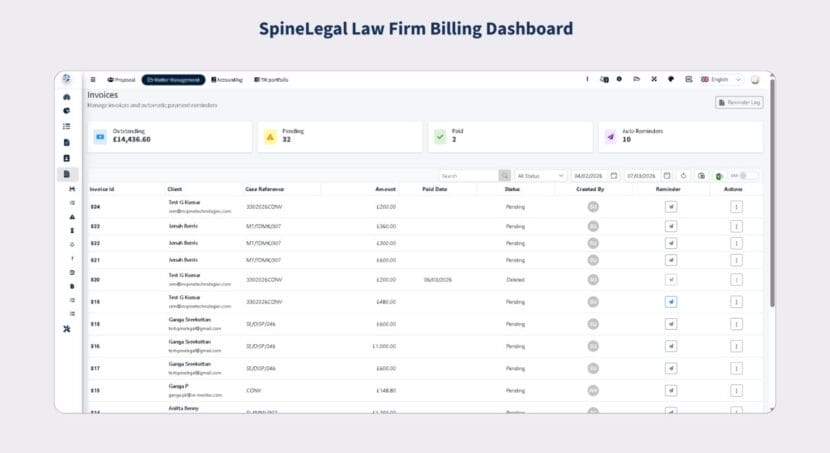Flip the toggle switch in the filter bar
The width and height of the screenshot is (830, 453).
click(743, 176)
